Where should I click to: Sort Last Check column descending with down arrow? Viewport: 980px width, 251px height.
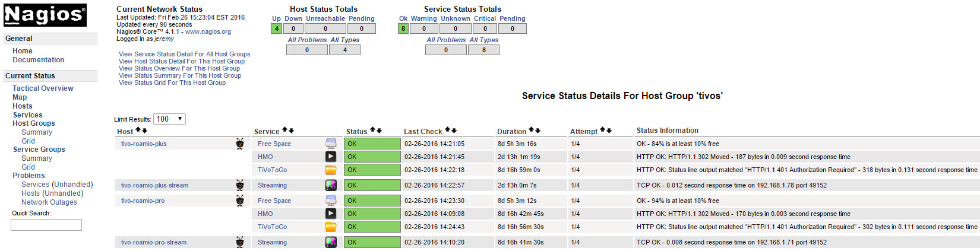(x=454, y=131)
